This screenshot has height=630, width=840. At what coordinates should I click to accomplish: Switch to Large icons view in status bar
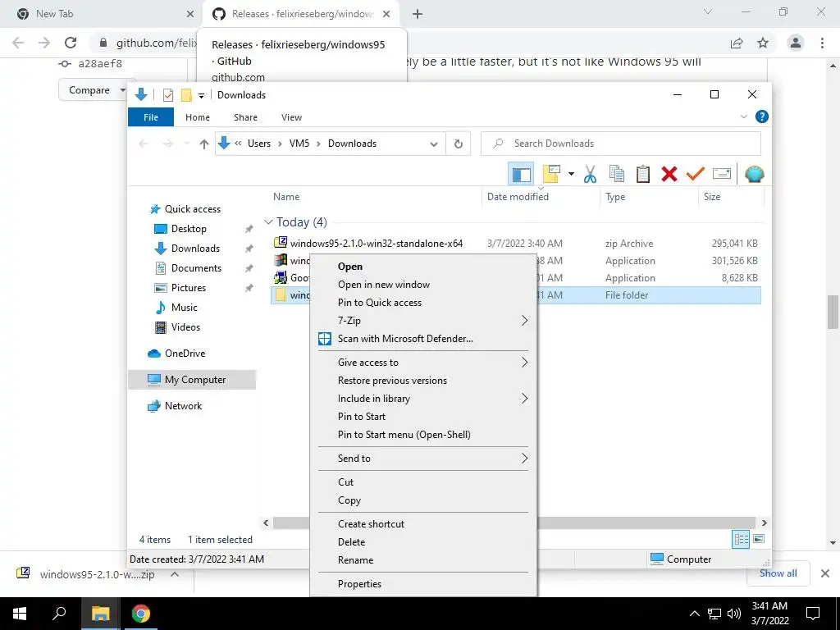759,539
